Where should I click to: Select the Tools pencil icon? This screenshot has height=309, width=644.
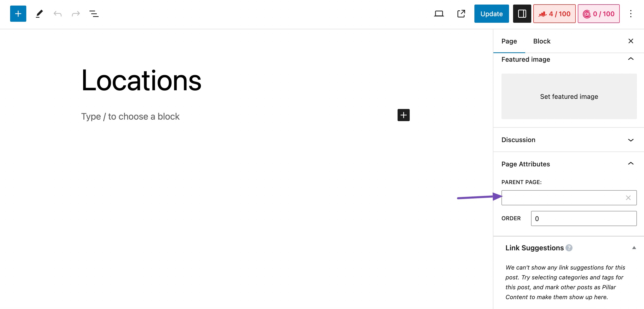[39, 14]
